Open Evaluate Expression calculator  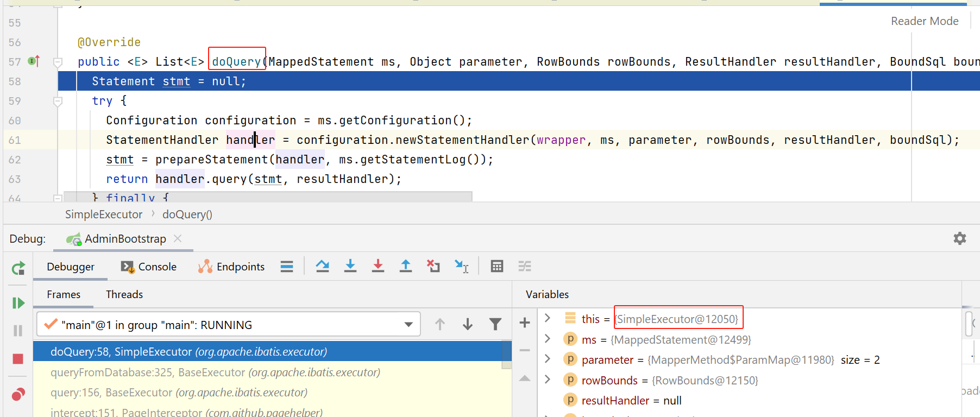pyautogui.click(x=497, y=266)
